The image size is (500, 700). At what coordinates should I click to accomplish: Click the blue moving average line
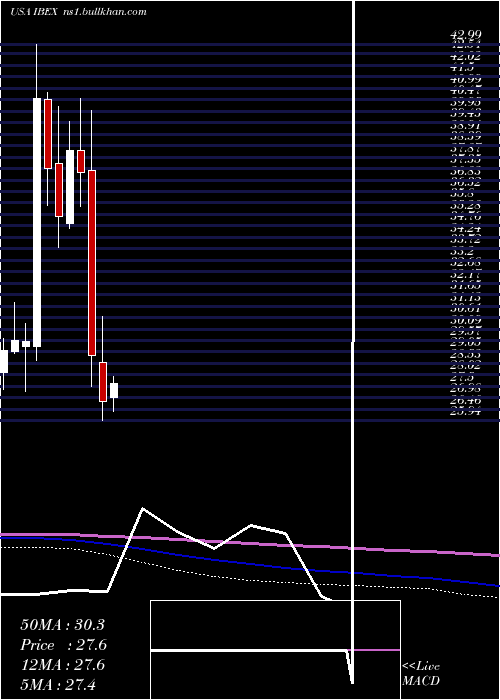pos(250,564)
